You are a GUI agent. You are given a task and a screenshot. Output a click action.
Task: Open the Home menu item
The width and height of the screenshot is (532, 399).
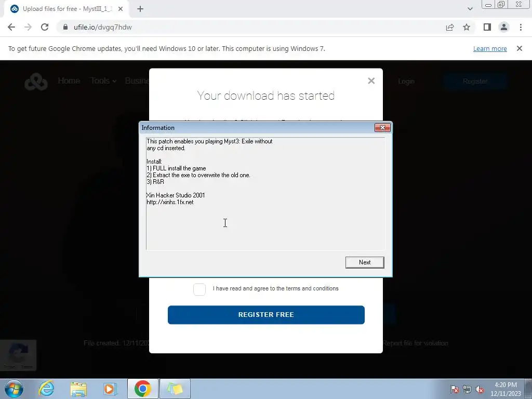coord(69,81)
